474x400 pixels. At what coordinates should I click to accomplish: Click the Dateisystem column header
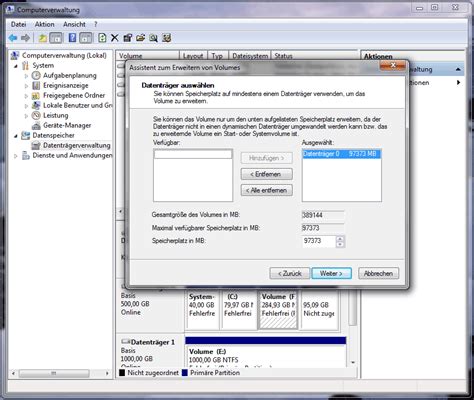click(250, 56)
